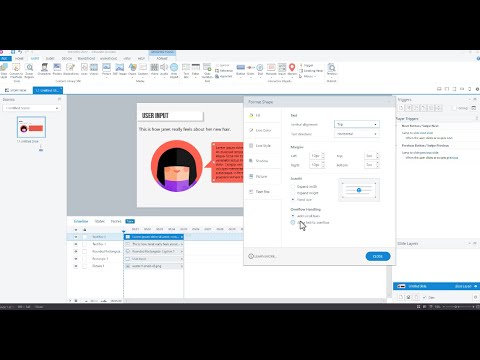Insert a Picture from the ribbon
Screen dimensions: 480x360
[106, 69]
